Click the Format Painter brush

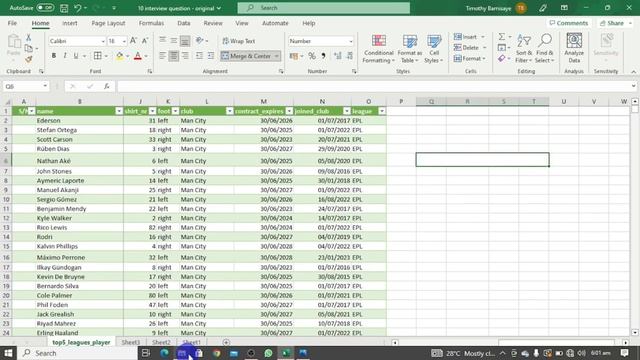click(x=29, y=60)
